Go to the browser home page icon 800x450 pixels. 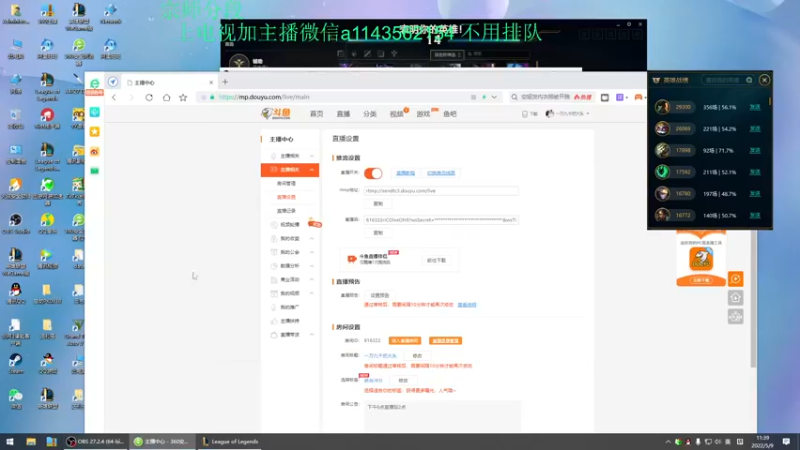(x=166, y=97)
